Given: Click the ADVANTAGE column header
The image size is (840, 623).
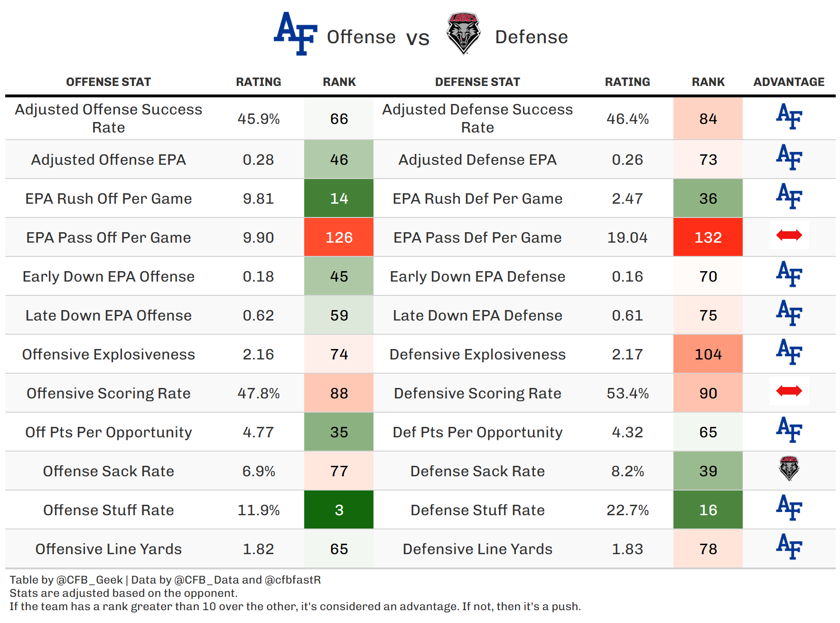Looking at the screenshot, I should (x=789, y=82).
